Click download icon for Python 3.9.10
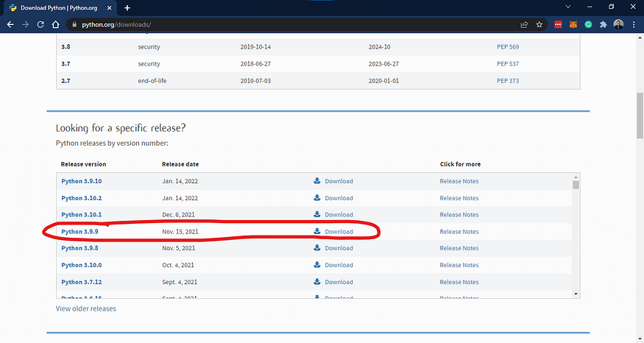Screen dimensions: 644x343 [x=317, y=181]
